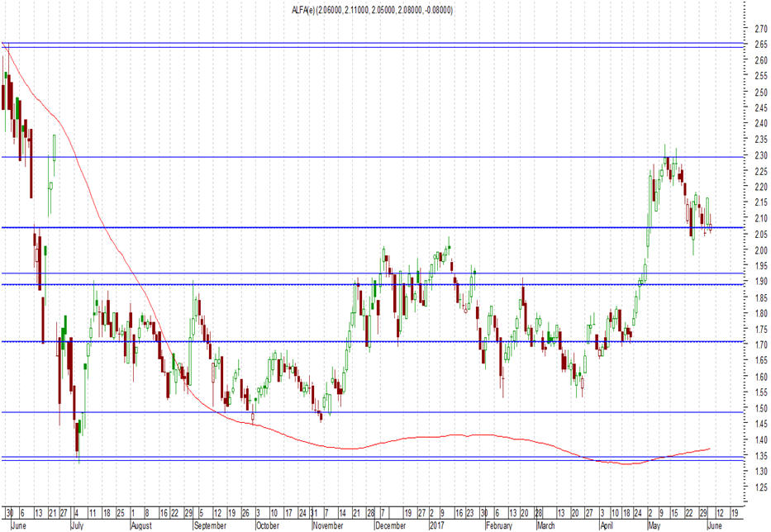Select the 2.05 price axis label

[x=761, y=235]
